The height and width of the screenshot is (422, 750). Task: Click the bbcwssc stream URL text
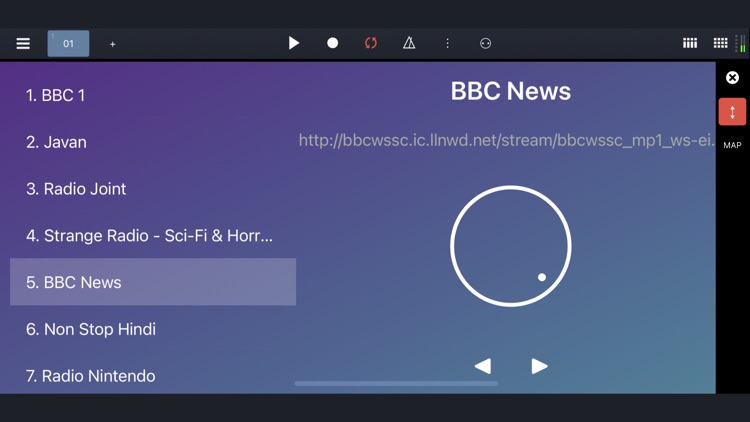pos(507,140)
